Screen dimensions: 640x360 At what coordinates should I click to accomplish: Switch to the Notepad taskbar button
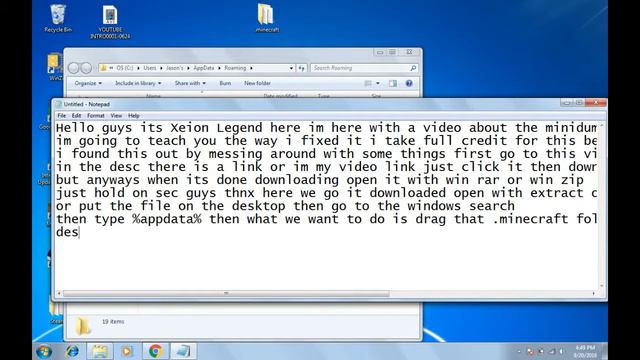coord(183,351)
